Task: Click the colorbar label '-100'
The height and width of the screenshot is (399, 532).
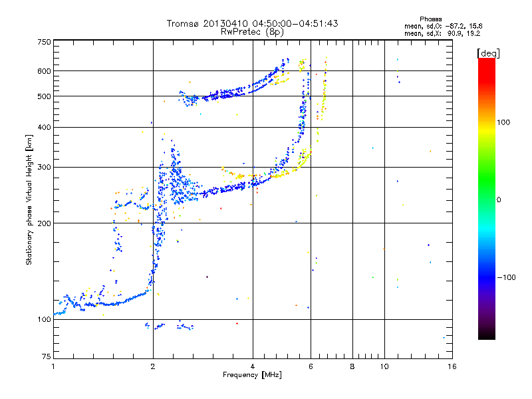Action: [506, 277]
